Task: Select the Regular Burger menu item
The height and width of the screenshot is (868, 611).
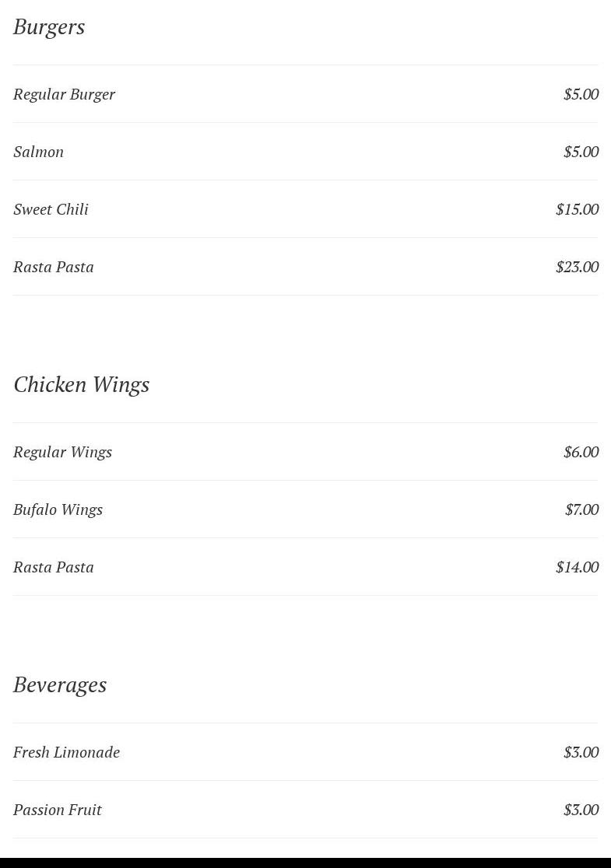Action: point(64,94)
